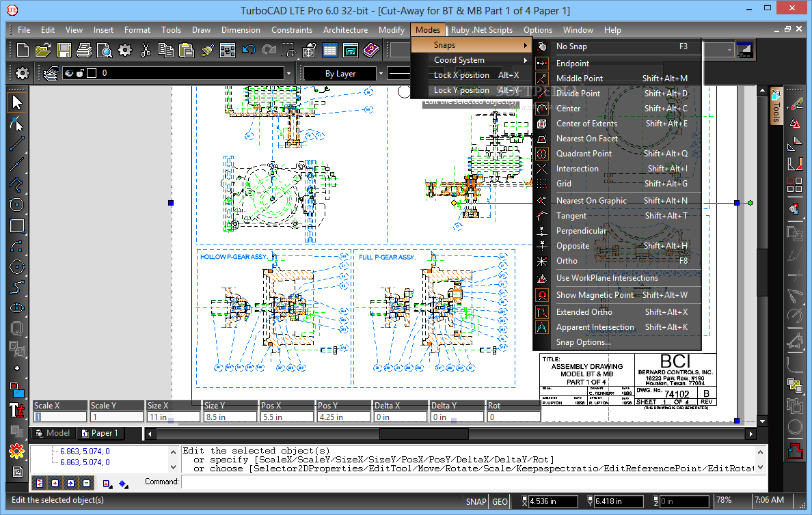Enable No Snap mode
Viewport: 812px width, 515px height.
(617, 46)
